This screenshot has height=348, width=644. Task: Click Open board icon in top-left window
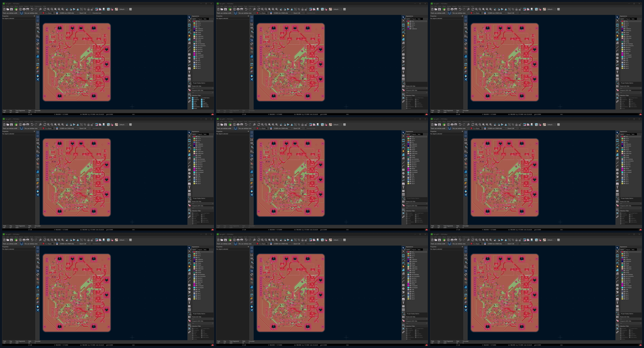[x=8, y=9]
